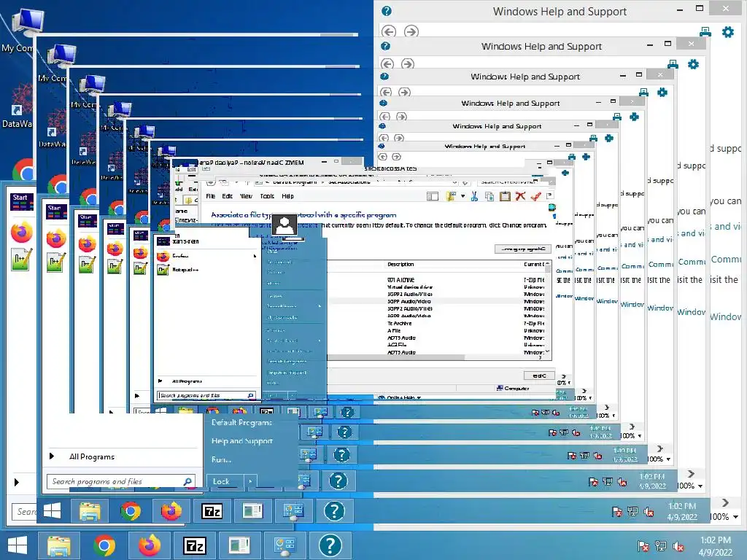Click Computer label in associations status bar
Image resolution: width=747 pixels, height=560 pixels.
click(513, 389)
